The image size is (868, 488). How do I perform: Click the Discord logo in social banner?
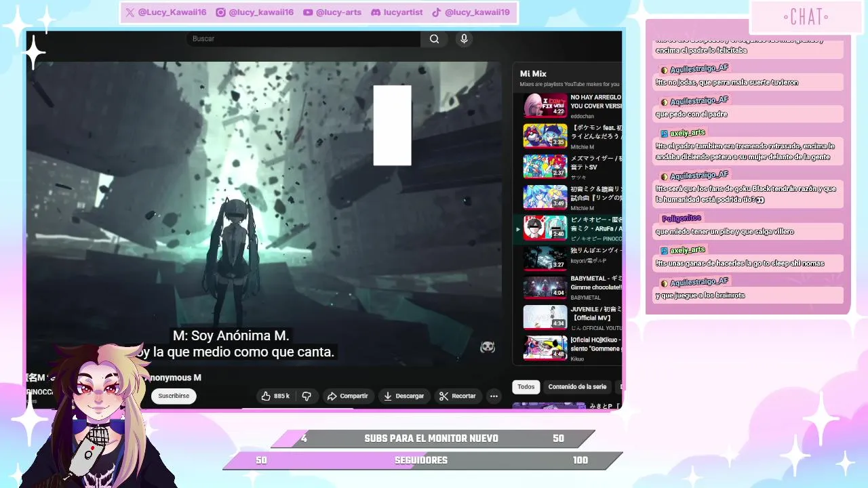(376, 12)
